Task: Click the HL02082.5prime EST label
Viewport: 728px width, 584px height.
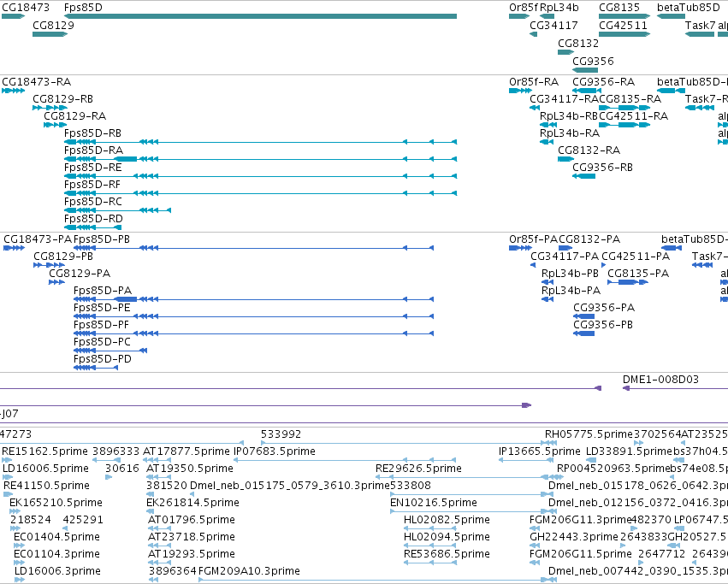Action: pos(447,520)
